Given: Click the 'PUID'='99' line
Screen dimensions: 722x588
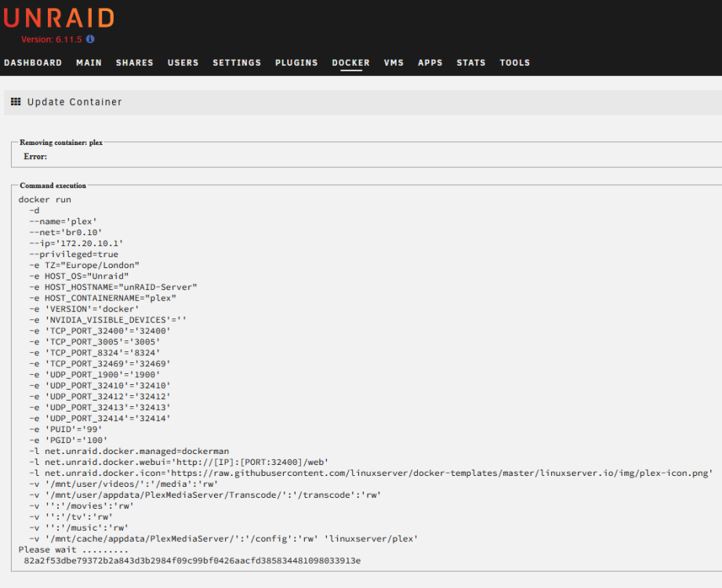Looking at the screenshot, I should click(x=65, y=430).
